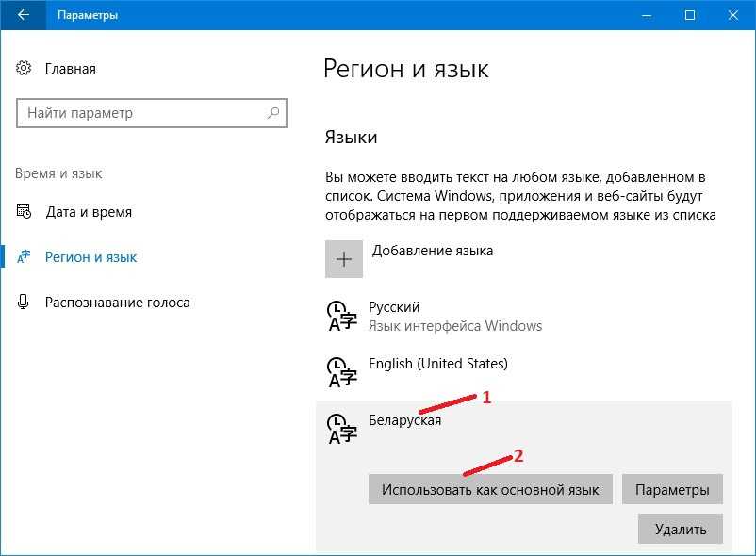Focus the Найти параметр search field
The height and width of the screenshot is (556, 756).
click(152, 113)
